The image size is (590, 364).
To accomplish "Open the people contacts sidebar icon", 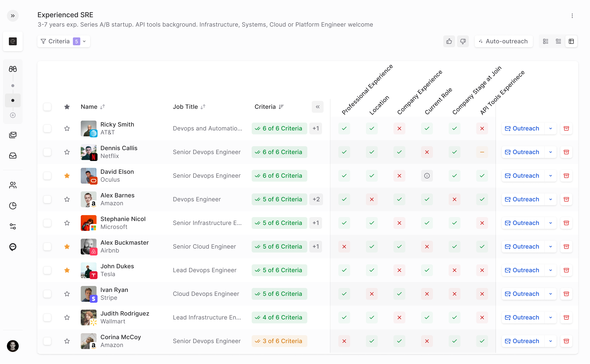I will pyautogui.click(x=13, y=185).
